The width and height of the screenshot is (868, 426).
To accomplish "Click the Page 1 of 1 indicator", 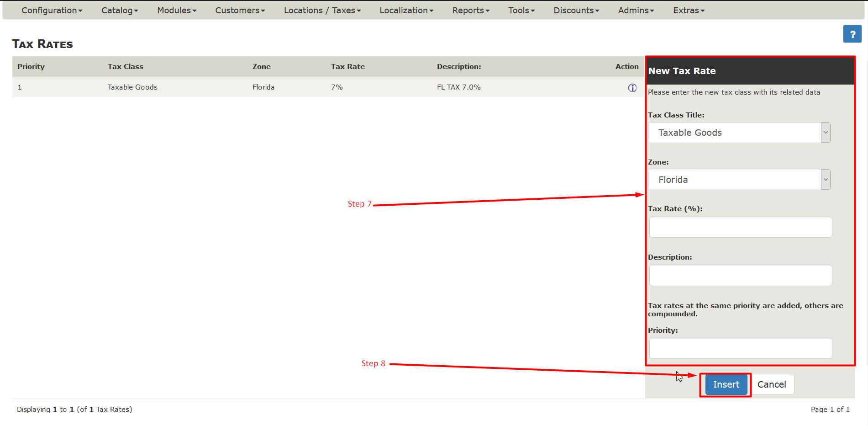I will [830, 410].
